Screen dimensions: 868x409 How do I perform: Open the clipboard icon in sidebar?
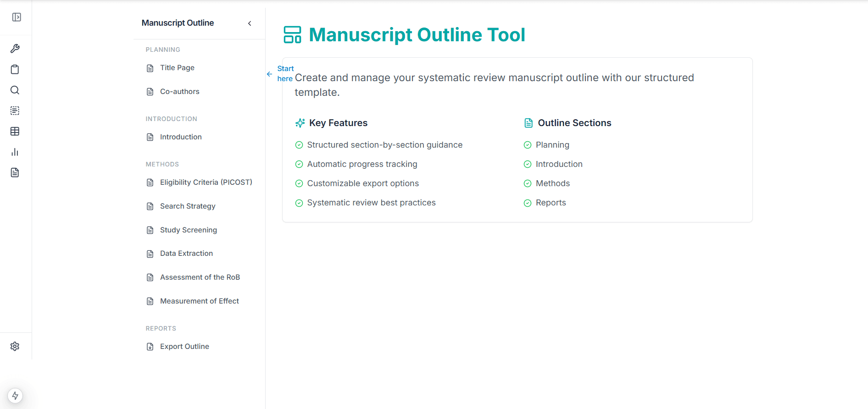tap(15, 69)
